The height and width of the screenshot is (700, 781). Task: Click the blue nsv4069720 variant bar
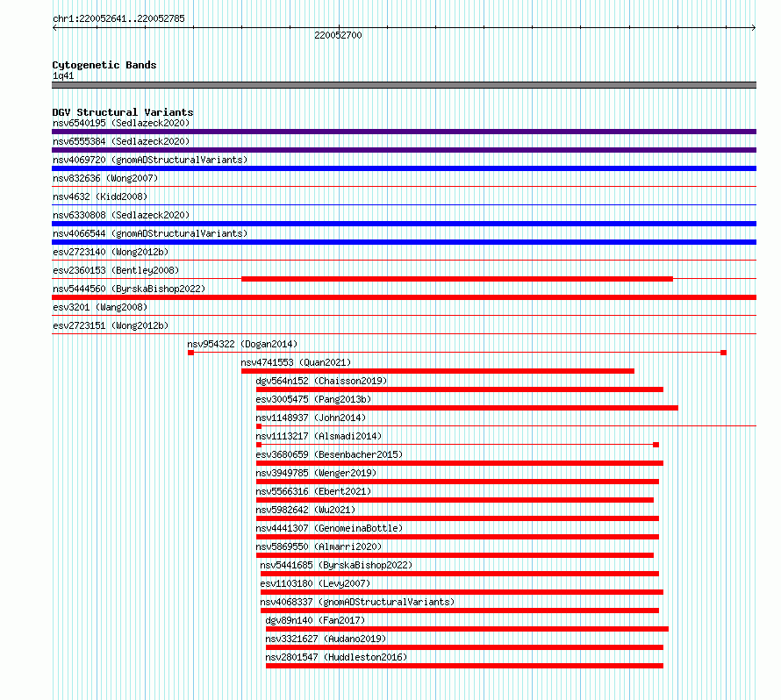click(x=404, y=168)
